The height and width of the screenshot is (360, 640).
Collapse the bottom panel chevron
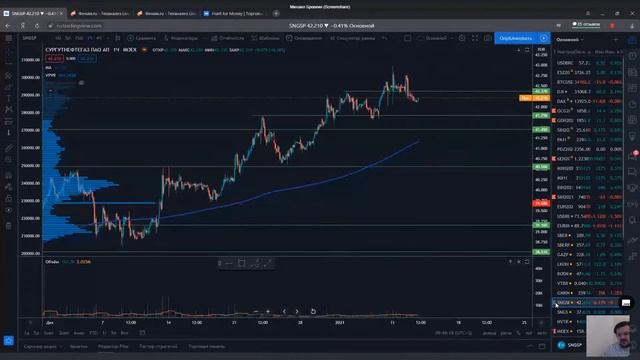[530, 347]
